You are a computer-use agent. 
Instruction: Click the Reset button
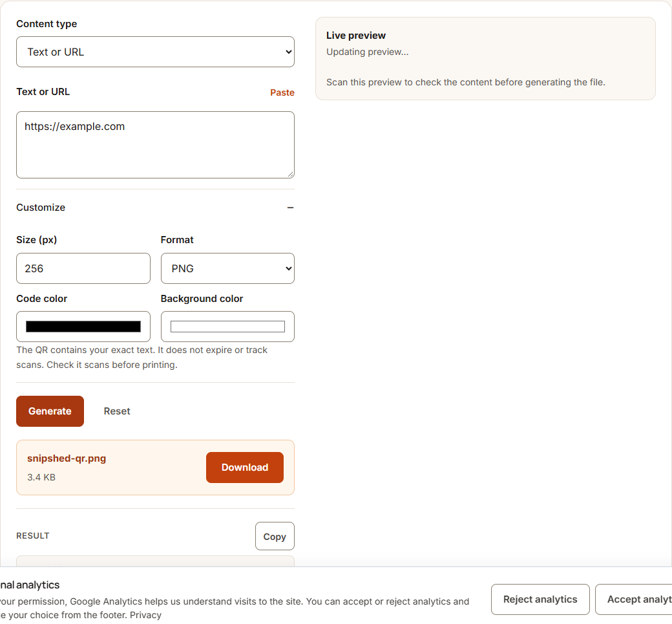(x=116, y=411)
